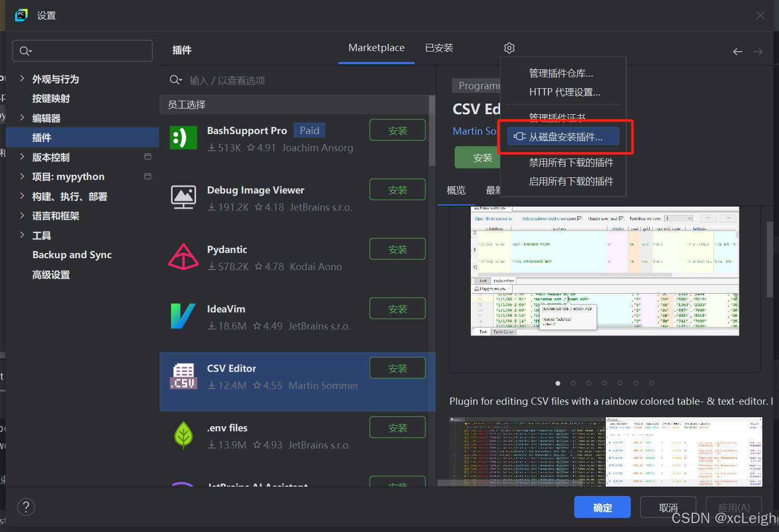
Task: Expand the 构建、执行、部署 node
Action: (22, 196)
